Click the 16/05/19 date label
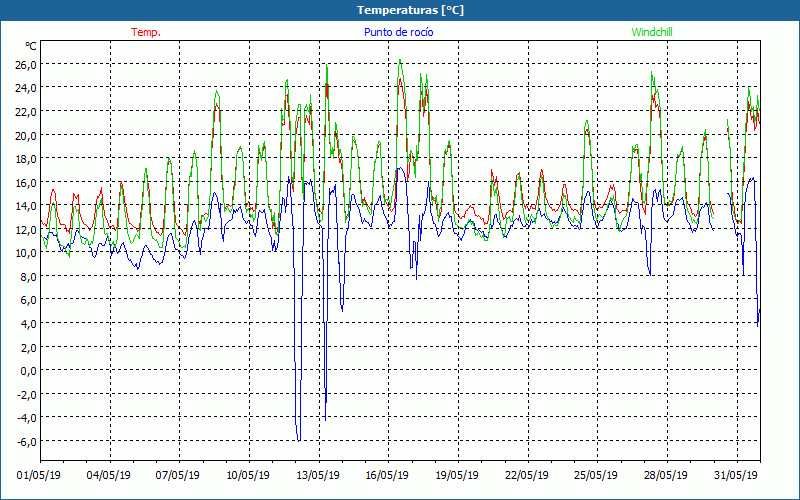The height and width of the screenshot is (500, 800). tap(387, 476)
